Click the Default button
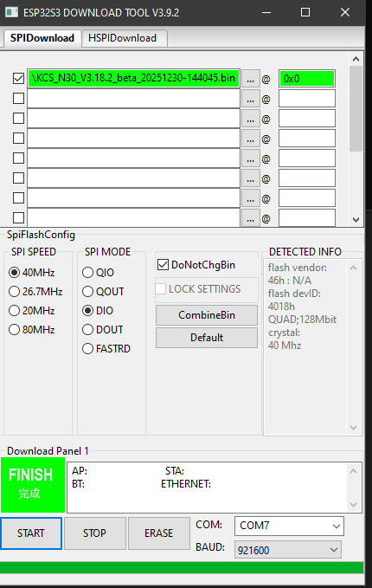Screen dimensions: 372x588 click(x=207, y=338)
